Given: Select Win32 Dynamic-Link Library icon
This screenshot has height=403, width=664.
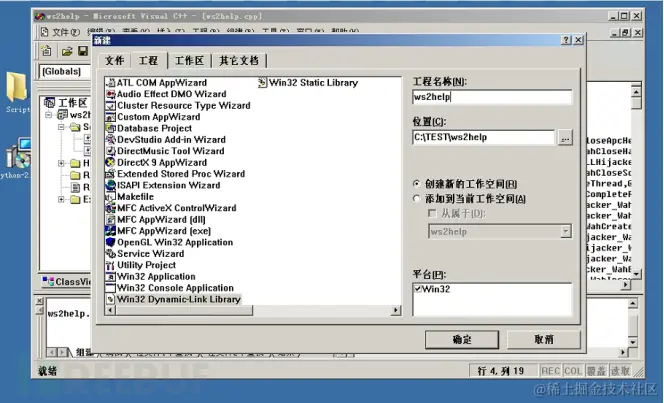Looking at the screenshot, I should (x=111, y=300).
